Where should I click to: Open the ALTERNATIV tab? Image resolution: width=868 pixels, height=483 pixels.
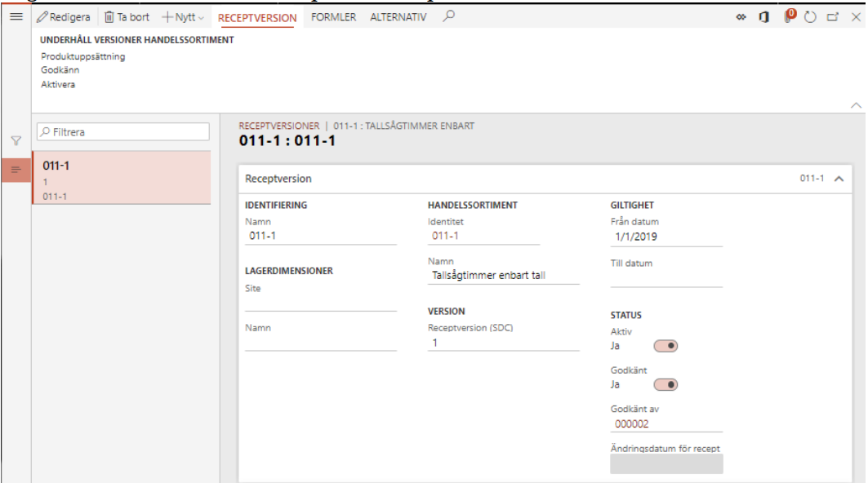(398, 17)
